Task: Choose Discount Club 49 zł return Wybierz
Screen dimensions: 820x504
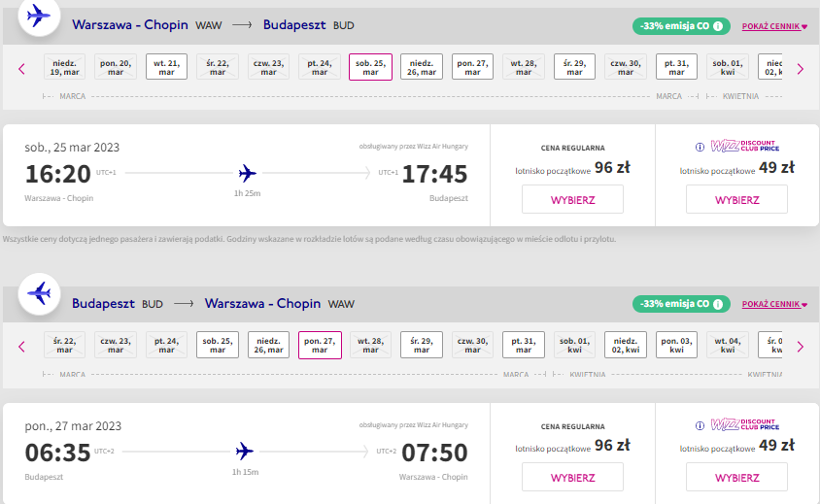Action: pos(736,478)
